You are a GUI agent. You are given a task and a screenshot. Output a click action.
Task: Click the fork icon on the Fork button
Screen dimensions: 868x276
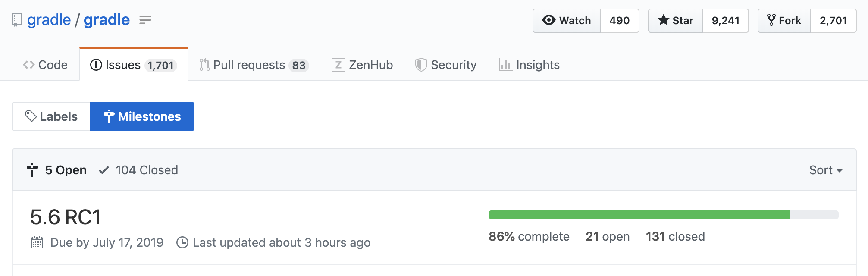pyautogui.click(x=771, y=20)
